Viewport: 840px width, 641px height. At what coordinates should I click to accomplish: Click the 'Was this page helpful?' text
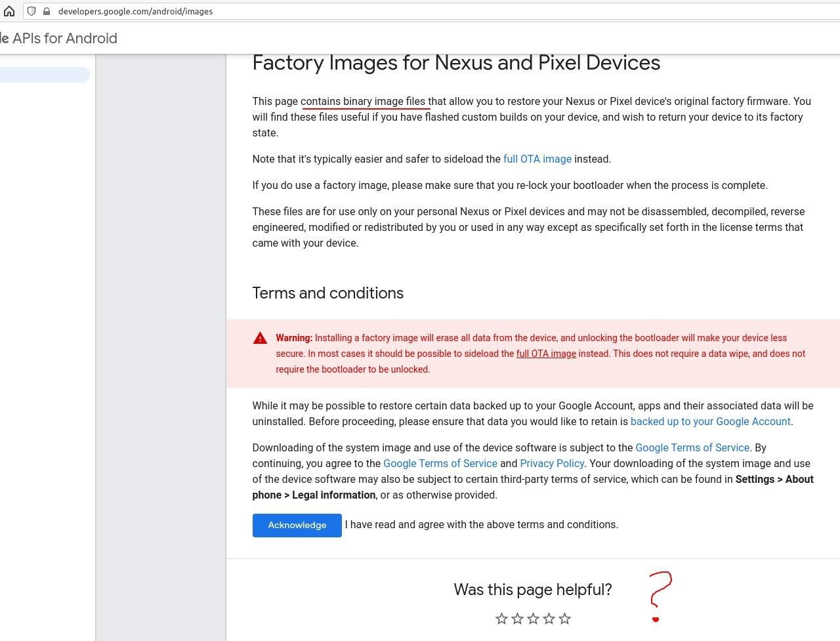[533, 589]
